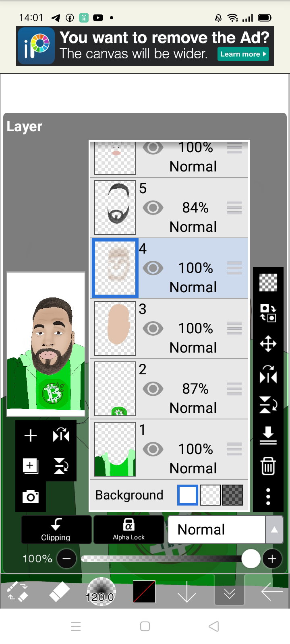Flip layer horizontally in right toolbar
This screenshot has height=644, width=290.
coord(268,375)
